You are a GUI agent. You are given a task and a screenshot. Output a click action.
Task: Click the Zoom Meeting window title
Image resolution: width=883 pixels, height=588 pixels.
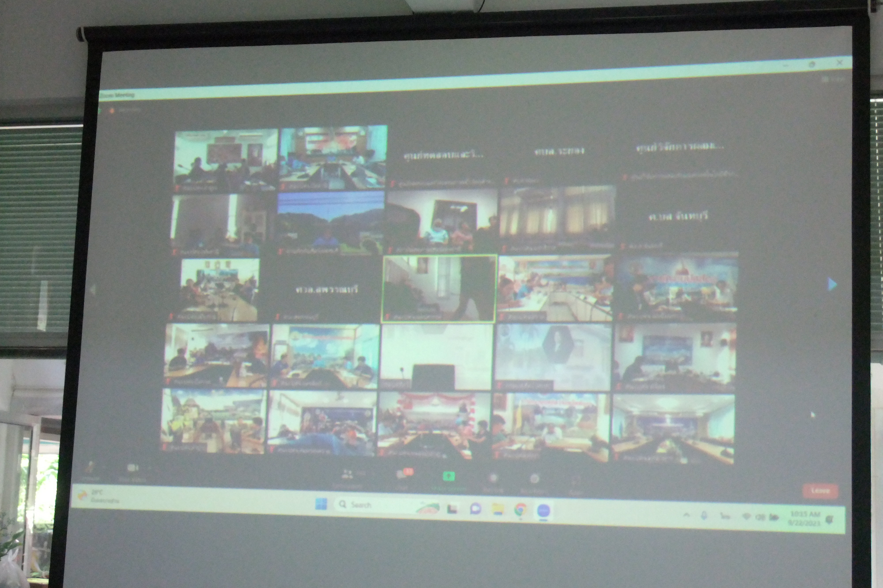pos(117,95)
